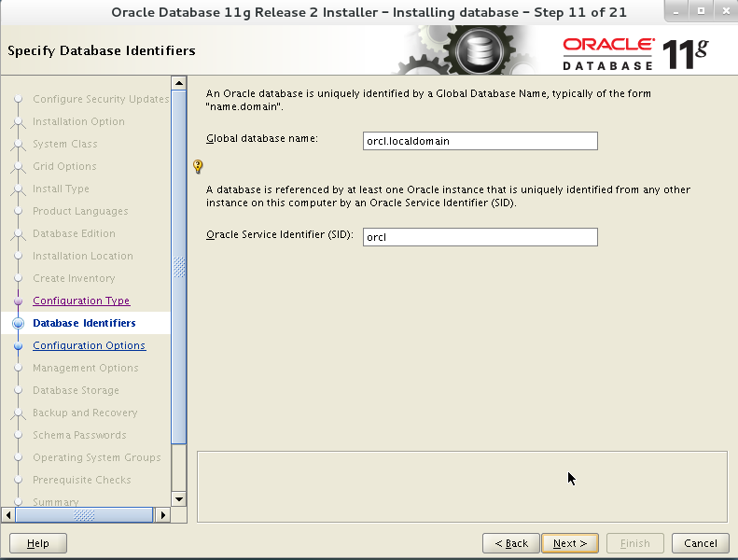
Task: Click the Installation Location step text
Action: pyautogui.click(x=83, y=256)
